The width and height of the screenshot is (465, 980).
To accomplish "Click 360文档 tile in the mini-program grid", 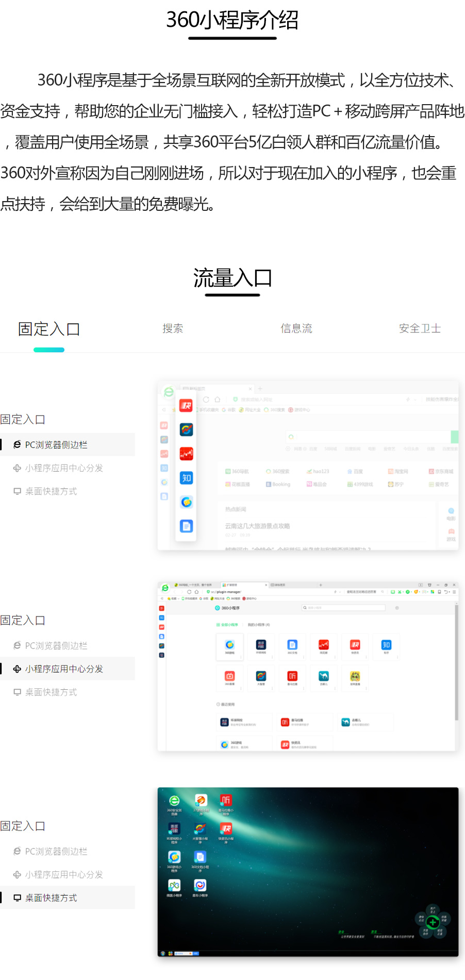I will (x=292, y=647).
